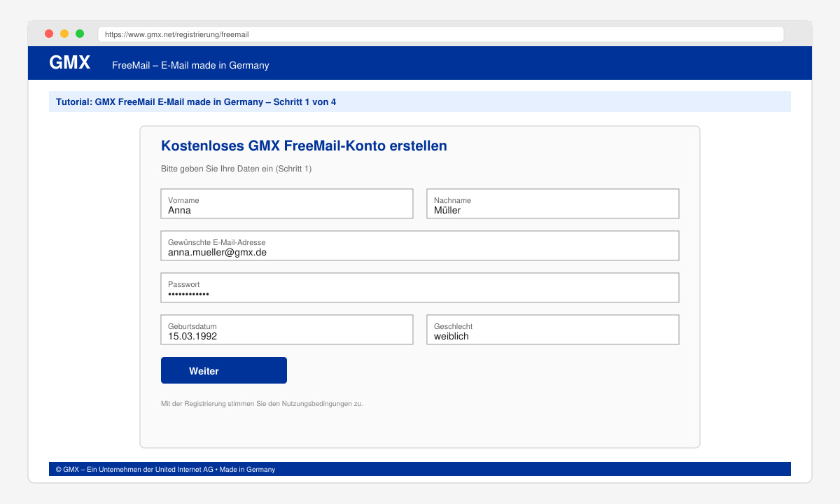Screen dimensions: 840x504
Task: Click the red close window button
Action: point(49,34)
